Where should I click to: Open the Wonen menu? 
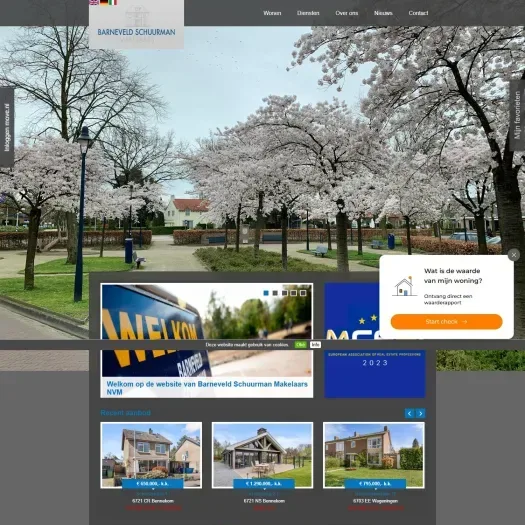point(272,13)
